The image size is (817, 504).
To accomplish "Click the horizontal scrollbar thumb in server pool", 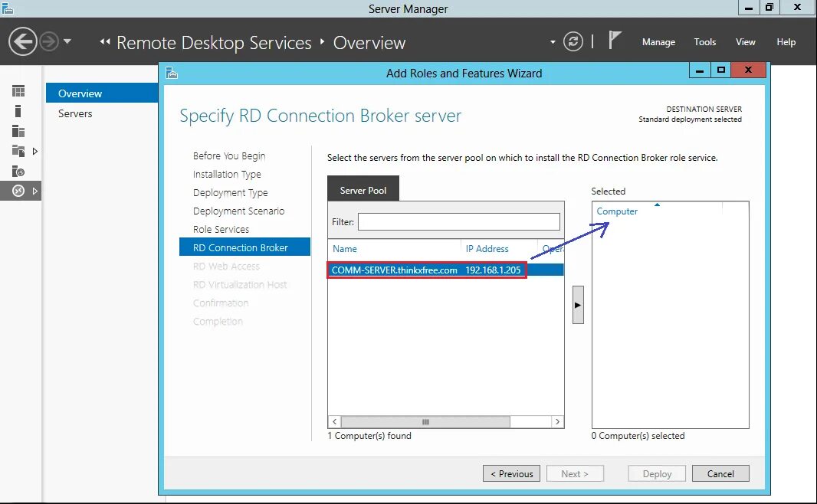I will click(425, 422).
